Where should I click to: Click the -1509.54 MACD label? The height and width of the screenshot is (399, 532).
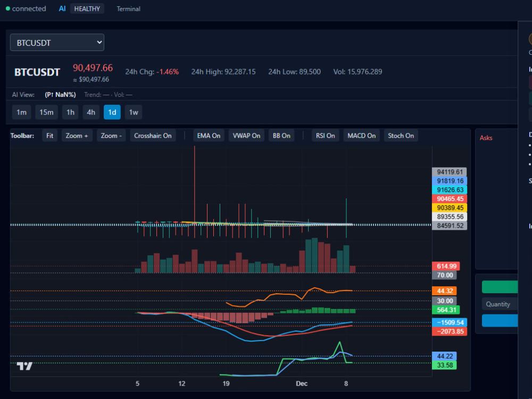coord(450,322)
